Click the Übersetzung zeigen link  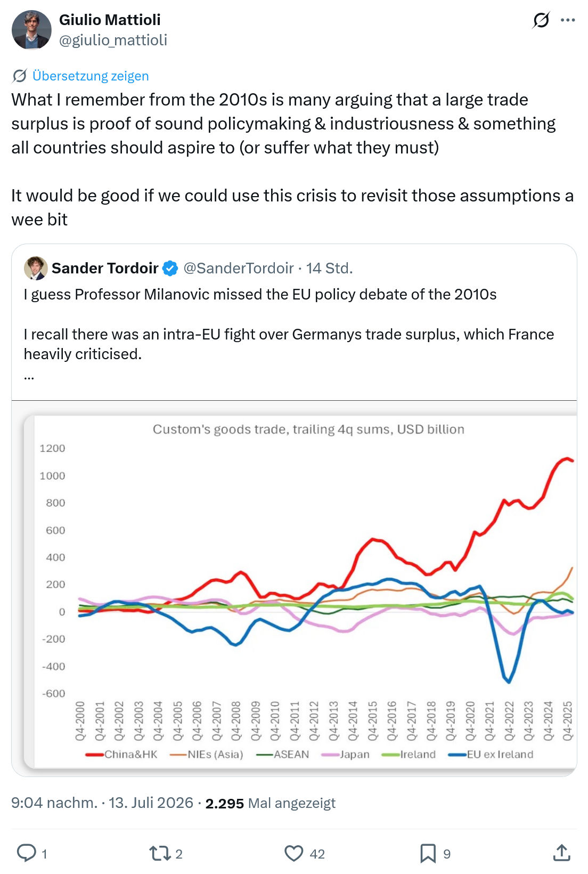91,76
